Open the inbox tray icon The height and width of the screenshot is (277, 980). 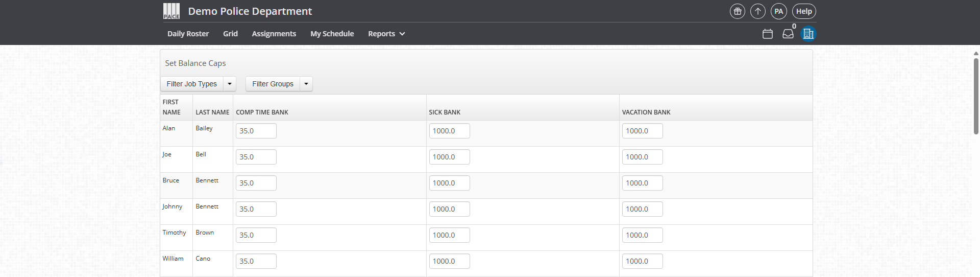point(788,34)
